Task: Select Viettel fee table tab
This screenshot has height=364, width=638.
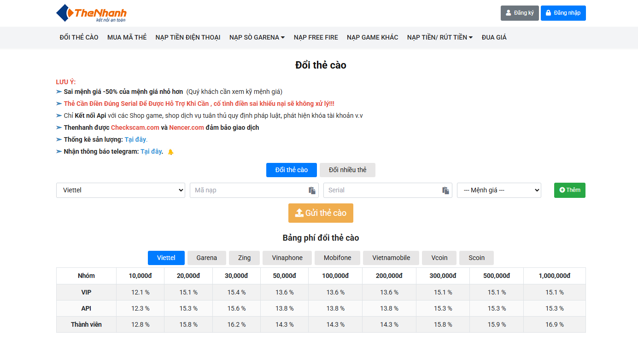Action: tap(166, 258)
